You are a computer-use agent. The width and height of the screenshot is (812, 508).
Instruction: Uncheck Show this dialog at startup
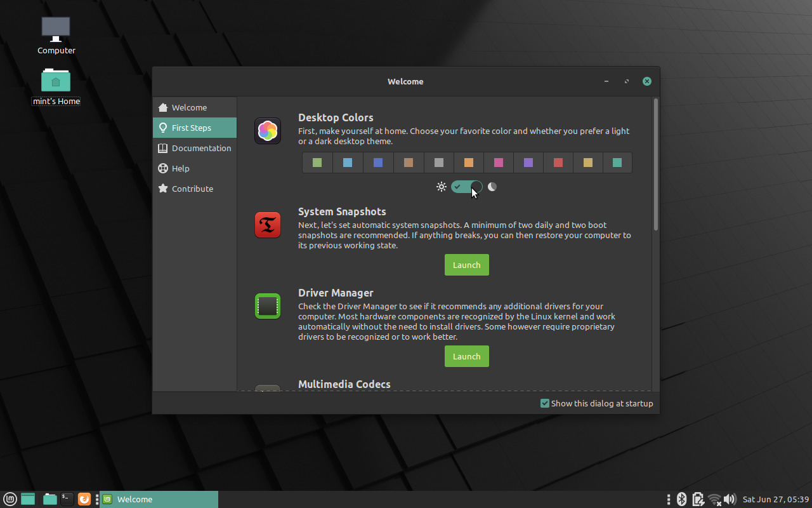[544, 403]
